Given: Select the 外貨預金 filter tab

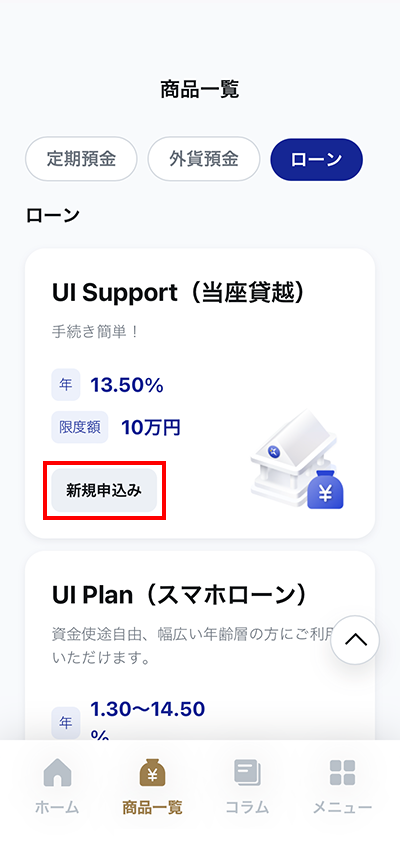Looking at the screenshot, I should click(204, 159).
